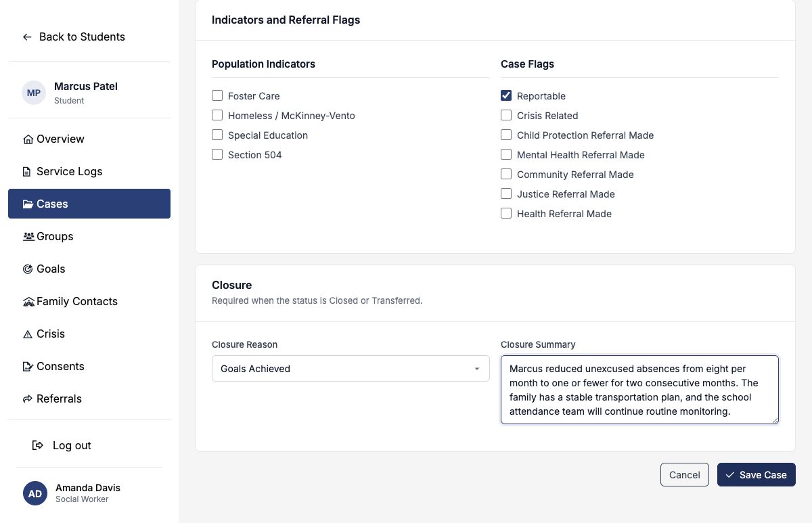Screen dimensions: 812x523
Task: Click the people icon next to Groups
Action: point(28,237)
